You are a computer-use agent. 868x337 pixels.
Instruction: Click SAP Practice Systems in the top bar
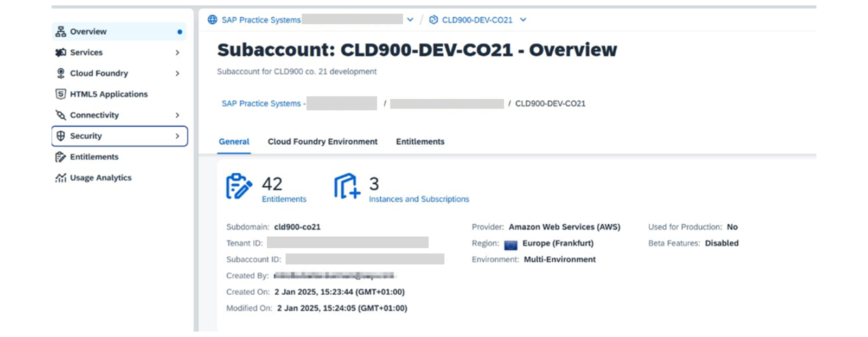(261, 20)
